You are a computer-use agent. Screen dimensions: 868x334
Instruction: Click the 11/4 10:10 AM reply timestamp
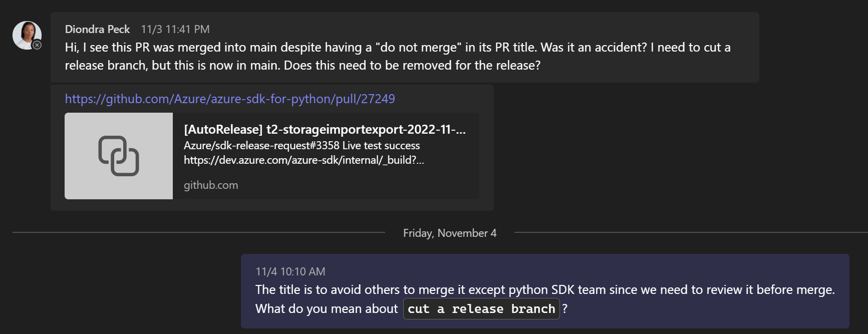(x=290, y=271)
